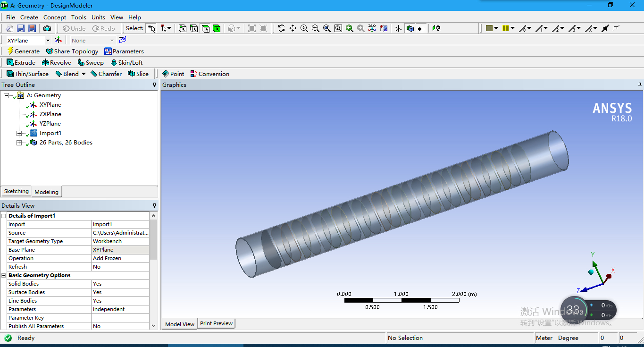Collapse the A: Geometry tree root
The height and width of the screenshot is (347, 644).
pyautogui.click(x=6, y=95)
